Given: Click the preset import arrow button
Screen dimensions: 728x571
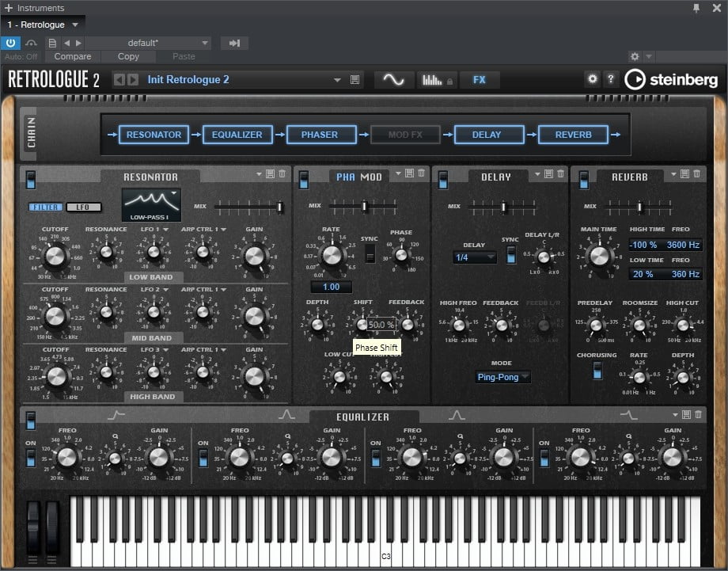Looking at the screenshot, I should [234, 44].
